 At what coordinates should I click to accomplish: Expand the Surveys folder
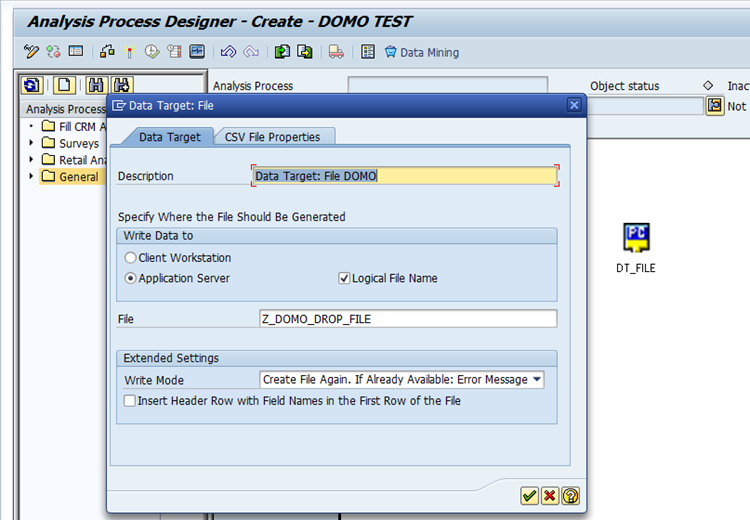(31, 143)
